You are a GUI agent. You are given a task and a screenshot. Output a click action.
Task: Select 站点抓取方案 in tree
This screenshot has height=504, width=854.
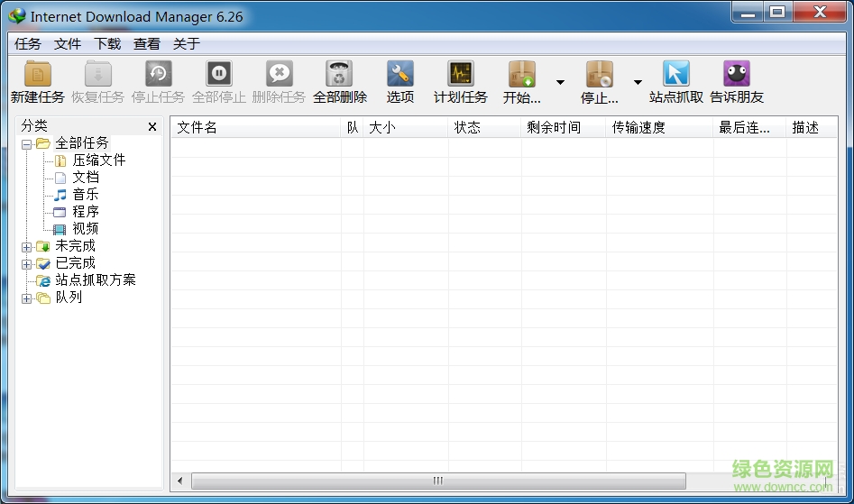click(96, 279)
